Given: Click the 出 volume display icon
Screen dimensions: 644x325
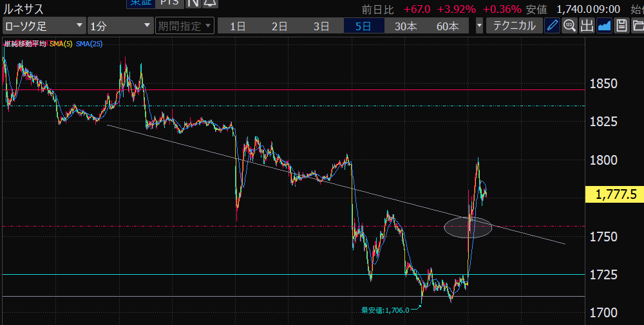Looking at the screenshot, I should click(587, 26).
